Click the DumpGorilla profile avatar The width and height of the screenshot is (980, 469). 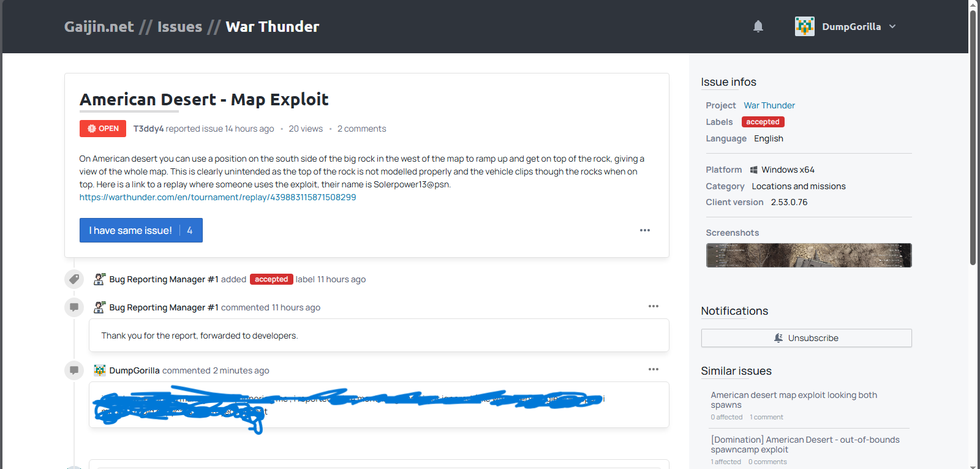804,26
